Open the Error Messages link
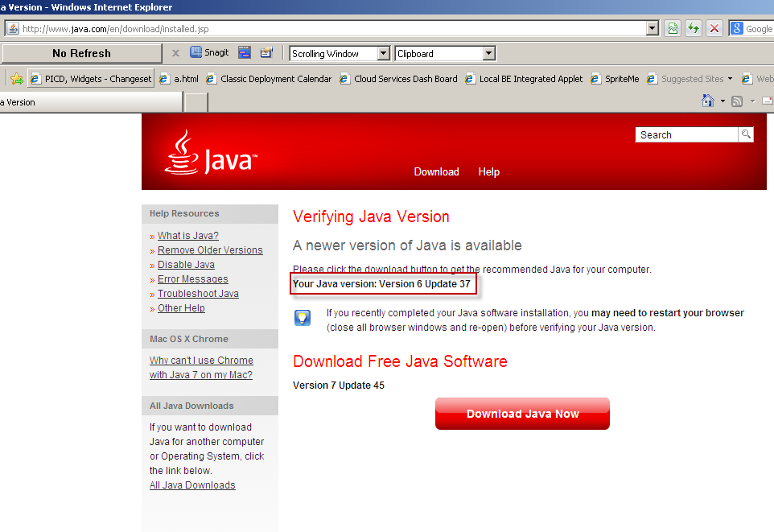The width and height of the screenshot is (774, 532). (x=193, y=279)
